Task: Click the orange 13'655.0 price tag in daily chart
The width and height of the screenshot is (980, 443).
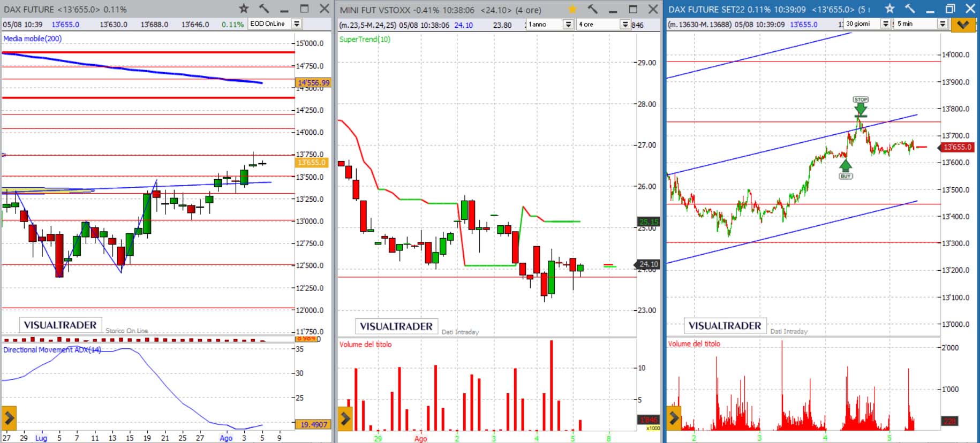Action: point(311,162)
